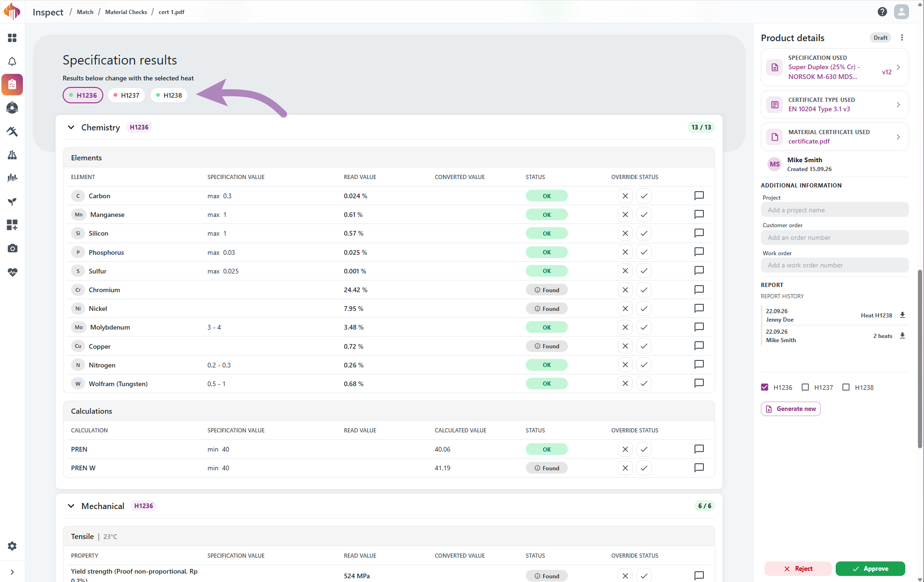This screenshot has width=924, height=582.
Task: Expand the left sidebar with arrow
Action: (x=12, y=572)
